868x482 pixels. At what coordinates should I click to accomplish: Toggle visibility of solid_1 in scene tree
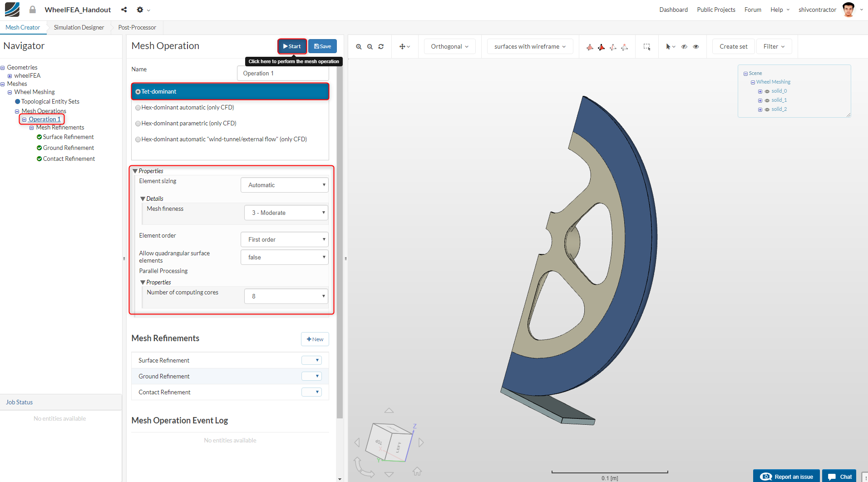click(x=767, y=100)
